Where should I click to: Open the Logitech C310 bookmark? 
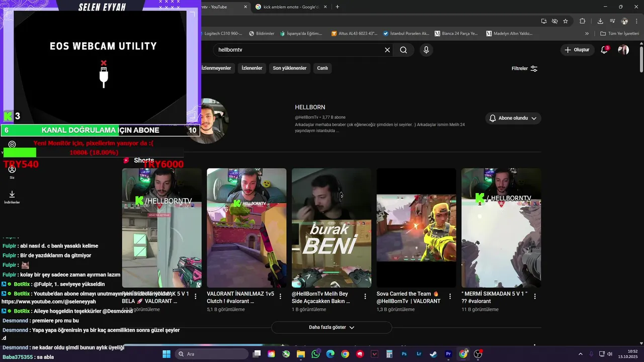[x=221, y=34]
